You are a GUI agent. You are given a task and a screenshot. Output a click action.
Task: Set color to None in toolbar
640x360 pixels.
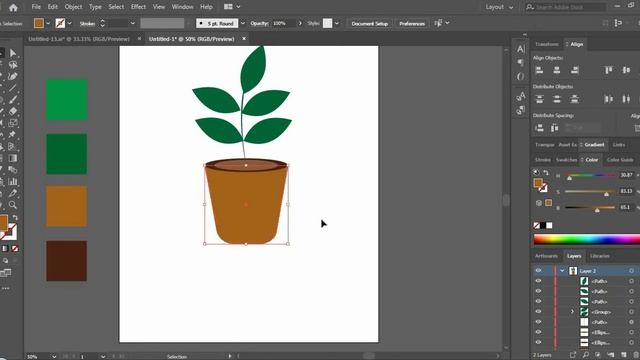pyautogui.click(x=15, y=248)
